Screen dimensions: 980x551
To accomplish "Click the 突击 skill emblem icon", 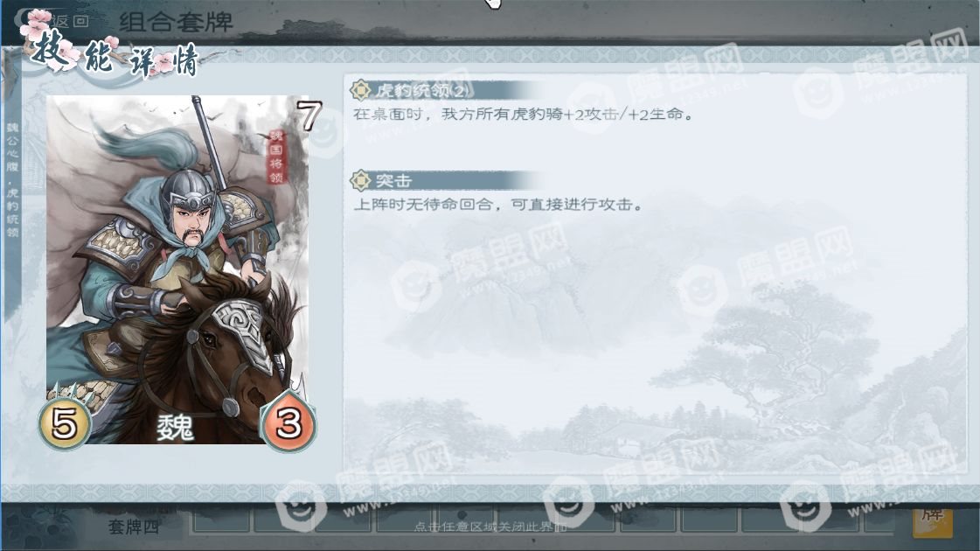I will [x=361, y=181].
